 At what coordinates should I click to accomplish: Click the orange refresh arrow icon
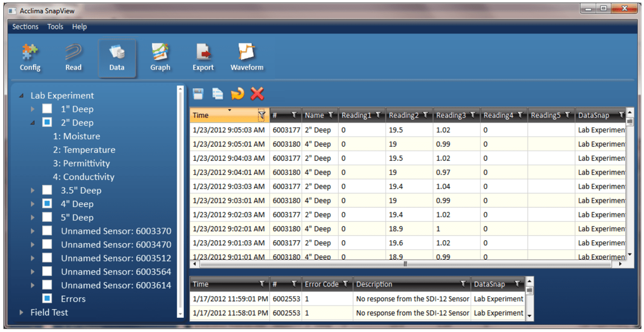(237, 94)
